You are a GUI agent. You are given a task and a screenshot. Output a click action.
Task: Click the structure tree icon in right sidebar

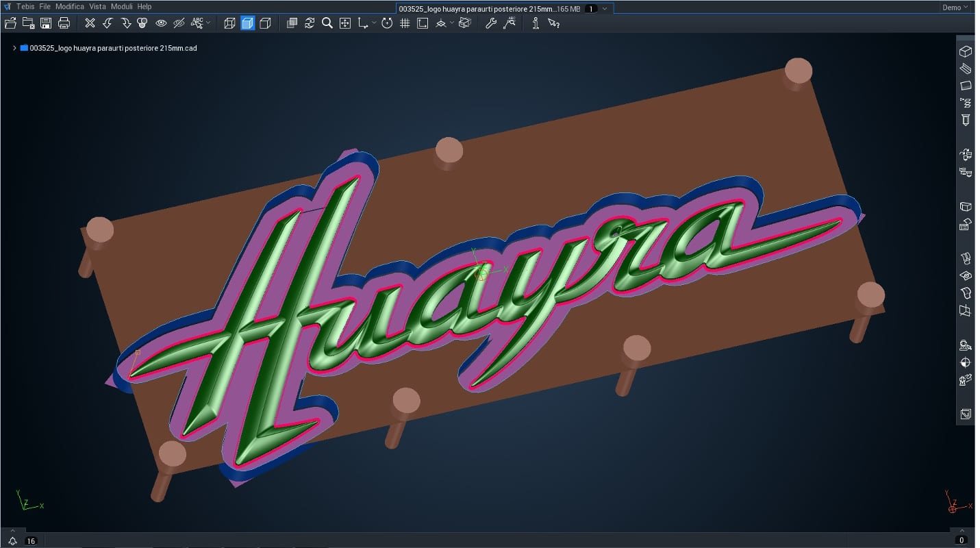966,172
